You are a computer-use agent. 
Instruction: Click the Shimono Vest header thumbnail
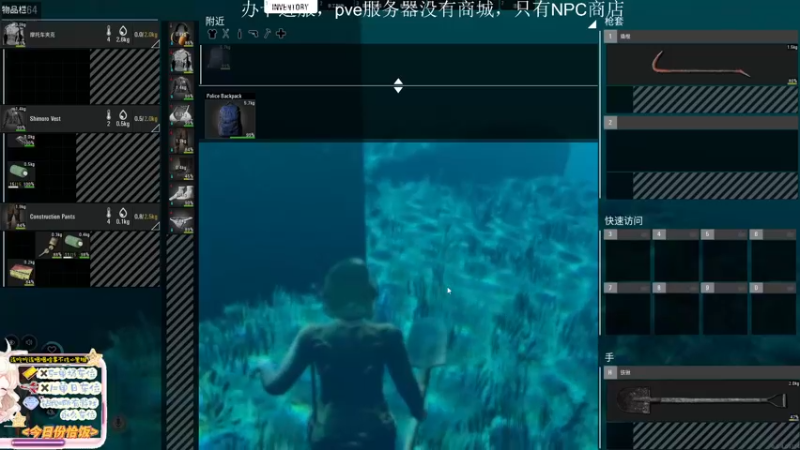tap(14, 119)
